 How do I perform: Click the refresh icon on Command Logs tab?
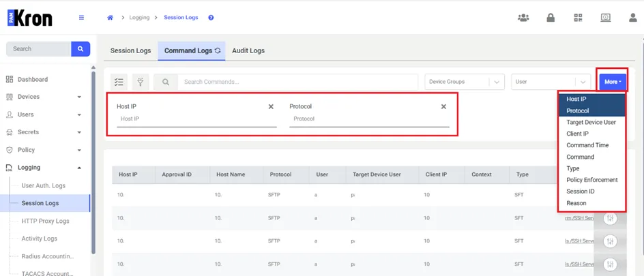coord(218,51)
